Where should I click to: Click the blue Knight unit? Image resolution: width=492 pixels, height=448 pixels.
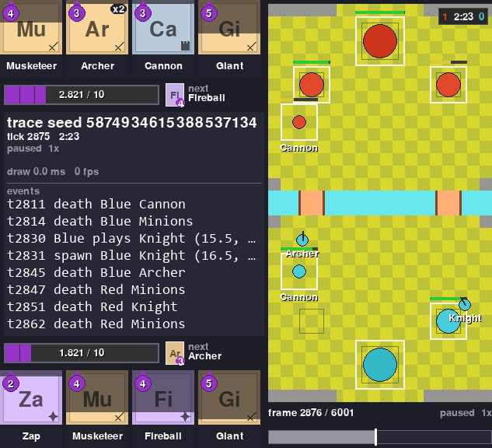tap(465, 304)
